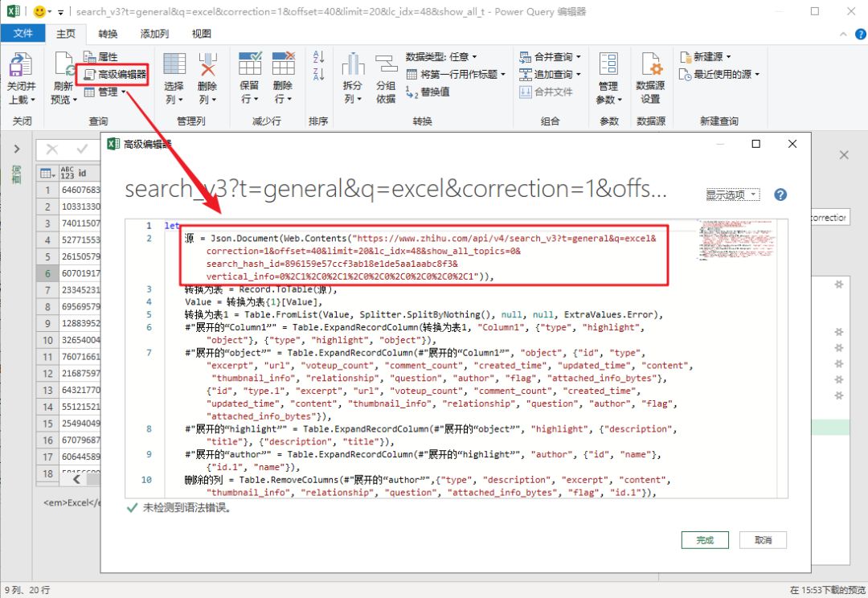Click the 刷新预览 (Refresh Preview) icon

click(61, 76)
